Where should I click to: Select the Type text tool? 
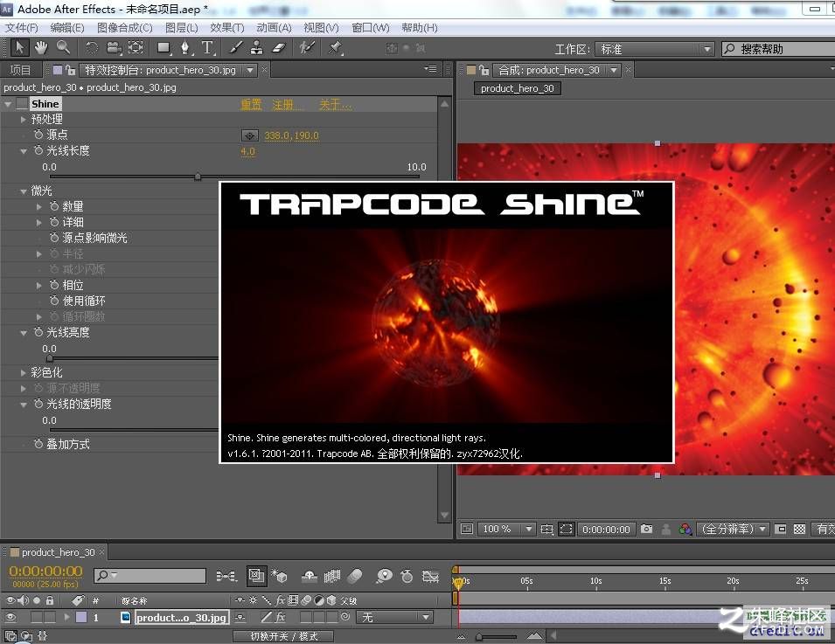(x=208, y=48)
